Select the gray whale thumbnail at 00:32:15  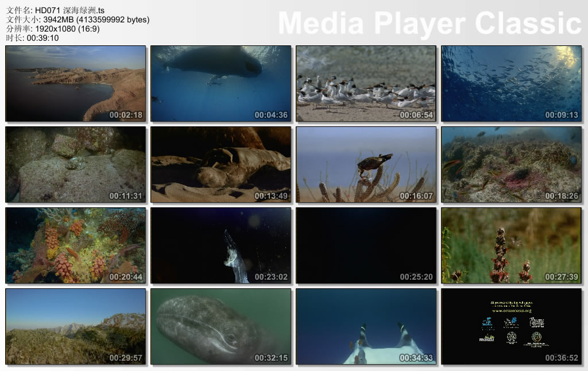[220, 327]
